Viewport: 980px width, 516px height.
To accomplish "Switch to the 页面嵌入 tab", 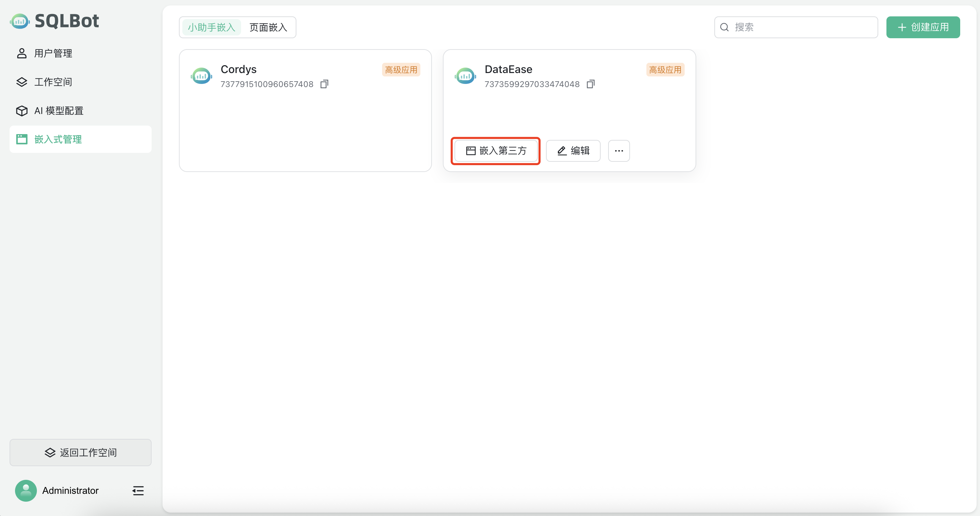I will 268,27.
